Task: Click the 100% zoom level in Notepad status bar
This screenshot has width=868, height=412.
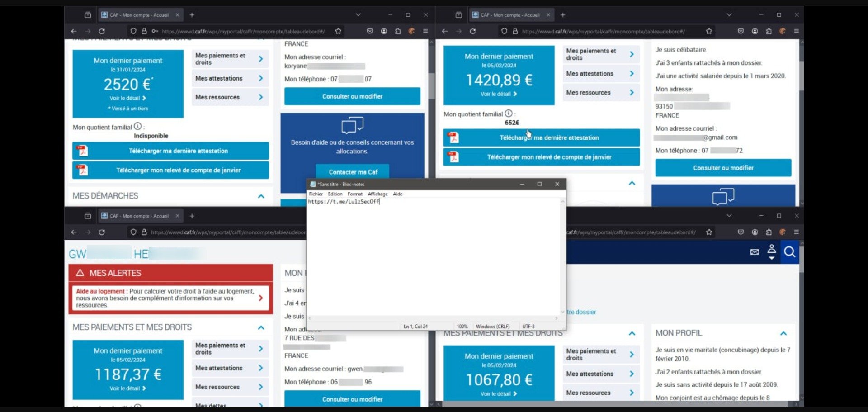Action: (x=462, y=326)
